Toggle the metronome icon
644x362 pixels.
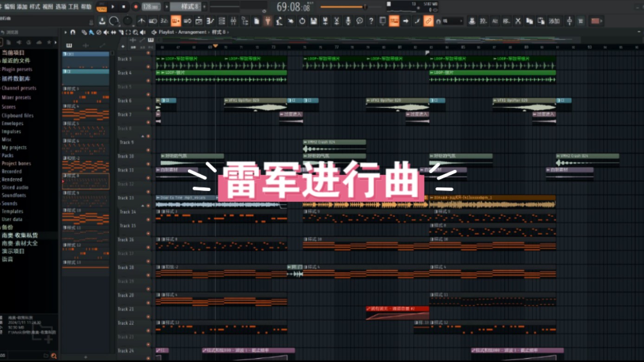142,21
